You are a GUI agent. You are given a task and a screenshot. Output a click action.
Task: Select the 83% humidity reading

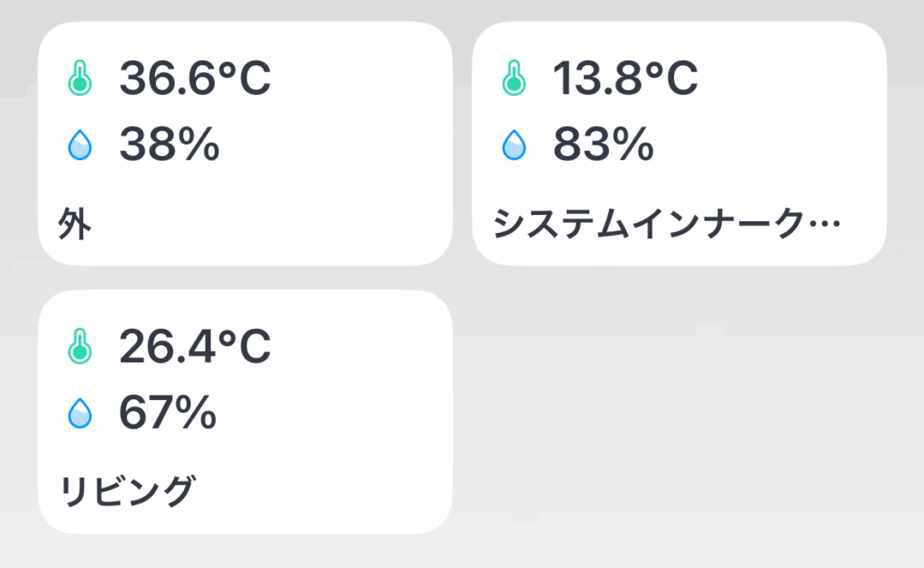coord(604,144)
